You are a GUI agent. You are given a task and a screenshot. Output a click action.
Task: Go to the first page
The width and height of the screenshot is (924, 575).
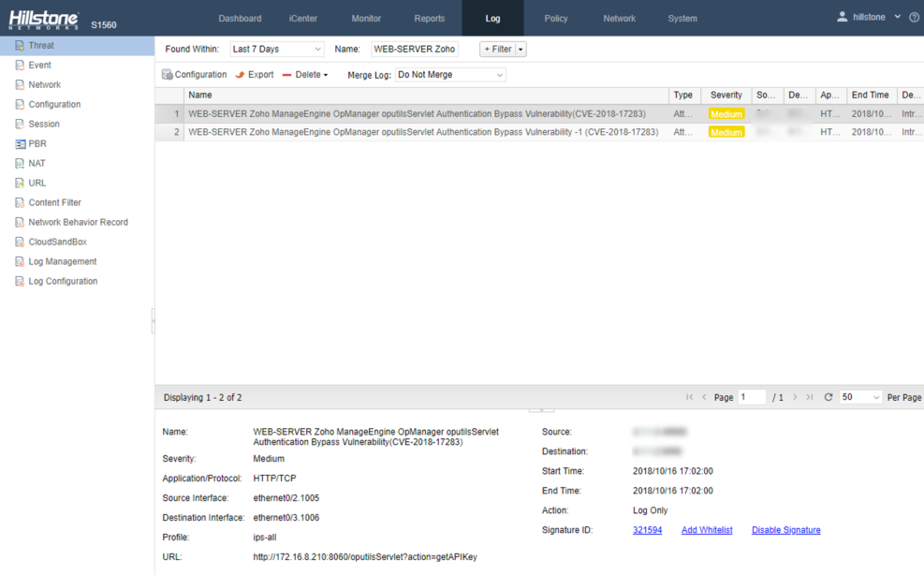689,397
